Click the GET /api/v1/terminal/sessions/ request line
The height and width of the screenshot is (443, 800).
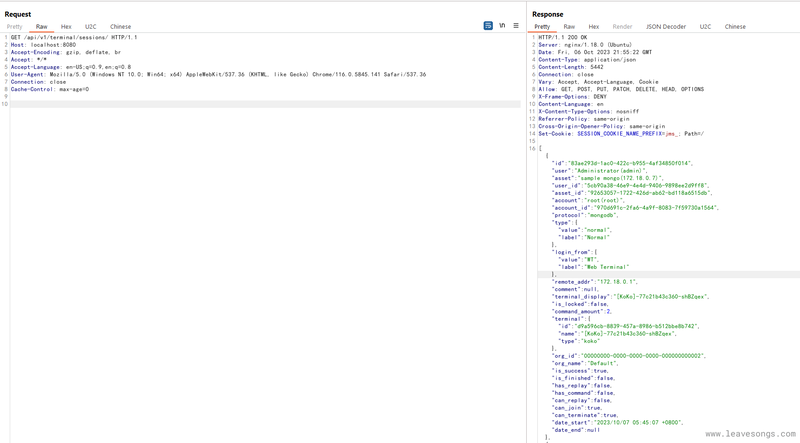[x=74, y=37]
